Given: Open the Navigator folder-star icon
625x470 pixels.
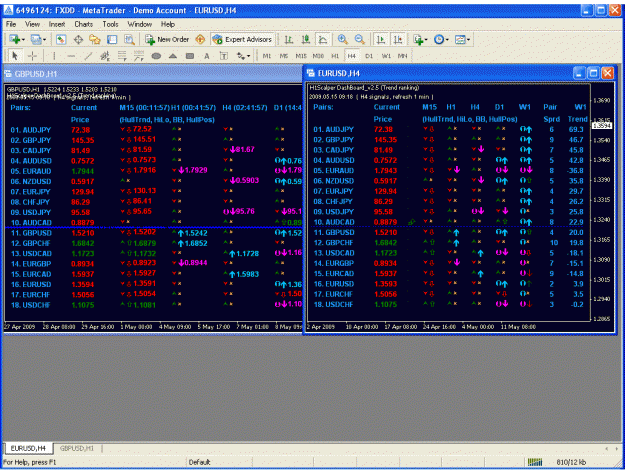Looking at the screenshot, I should (95, 39).
